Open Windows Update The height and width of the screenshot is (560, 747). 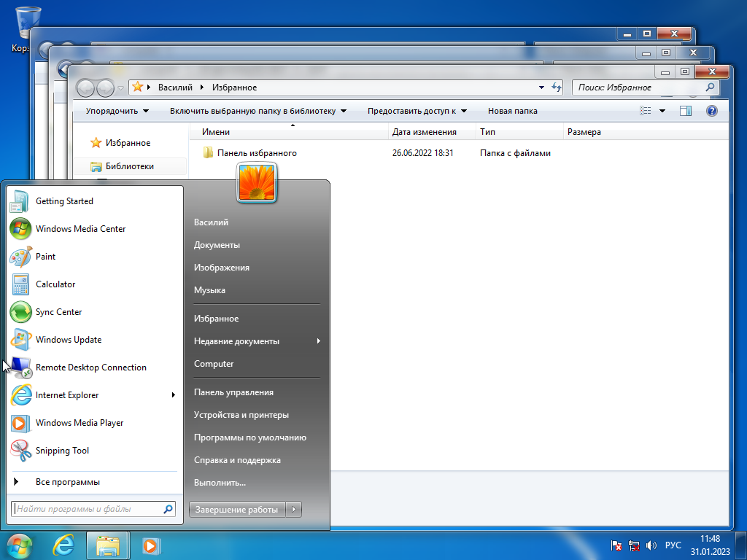click(94, 340)
